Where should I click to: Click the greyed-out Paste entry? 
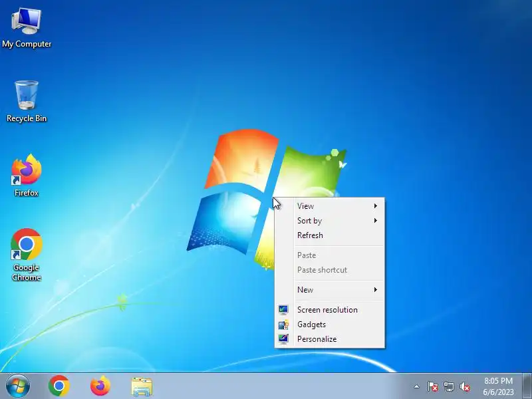point(329,255)
